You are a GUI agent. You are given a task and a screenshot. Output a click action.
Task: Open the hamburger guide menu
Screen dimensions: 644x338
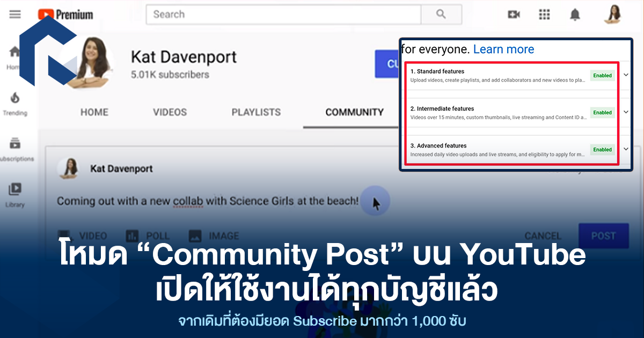click(x=15, y=14)
